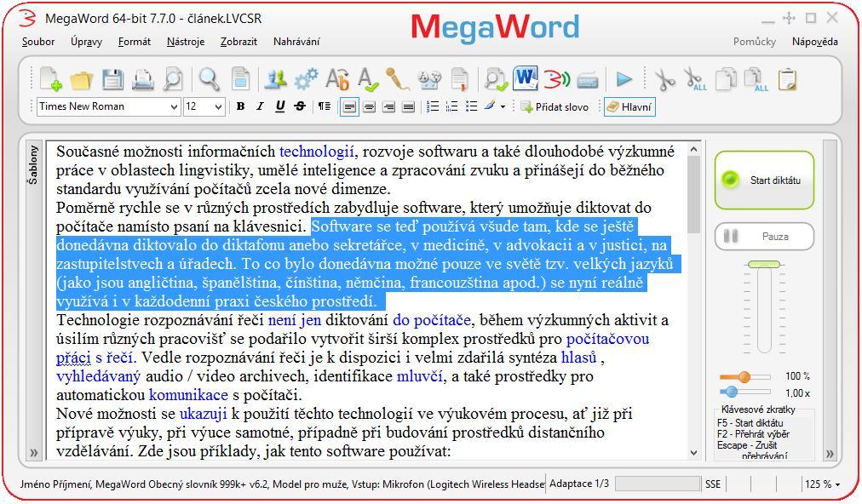Expand the right panel chevron
Screen dimensions: 862x504
[830, 454]
